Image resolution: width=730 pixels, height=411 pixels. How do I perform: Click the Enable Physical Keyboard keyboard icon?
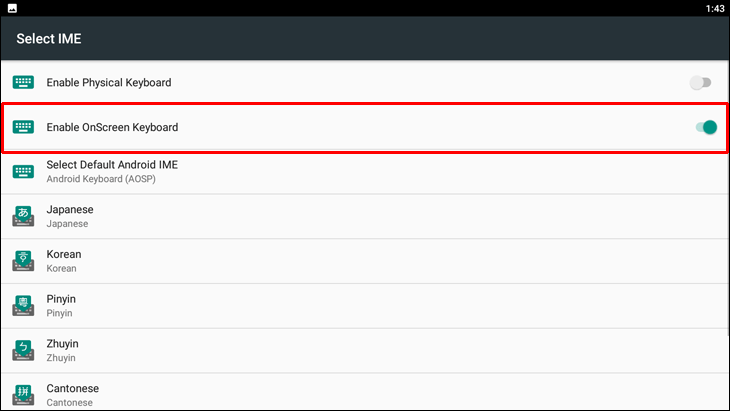click(23, 83)
